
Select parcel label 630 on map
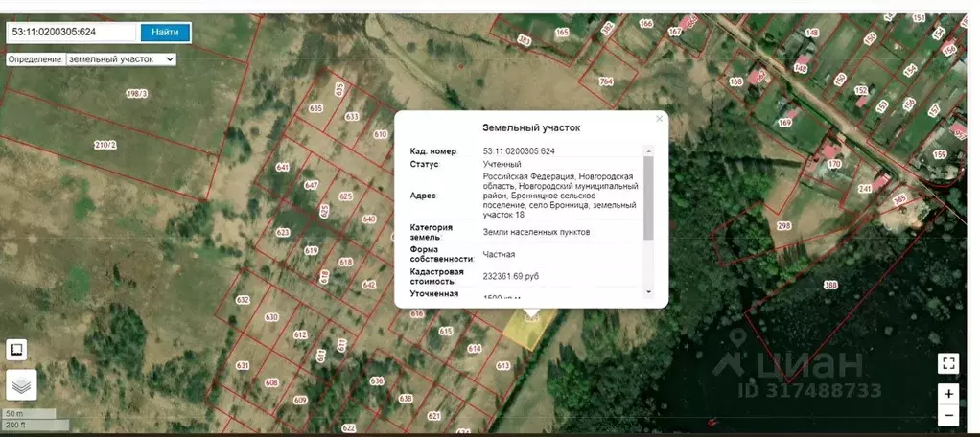271,317
